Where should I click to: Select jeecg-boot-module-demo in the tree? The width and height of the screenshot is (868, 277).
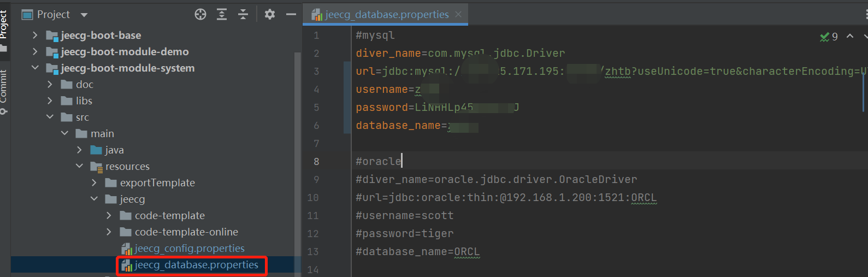tap(125, 52)
